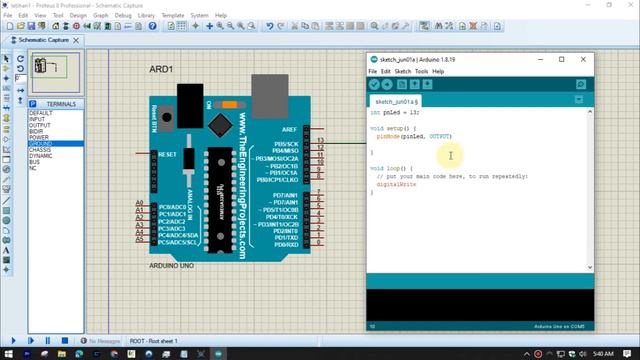640x360 pixels.
Task: Click the overview thumbnail of the schematic
Action: click(x=56, y=72)
